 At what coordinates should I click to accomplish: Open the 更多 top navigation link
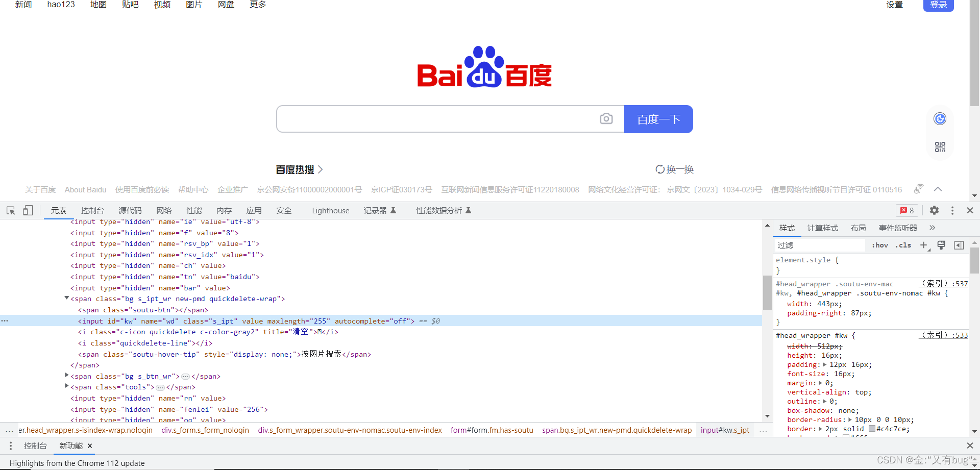(258, 5)
